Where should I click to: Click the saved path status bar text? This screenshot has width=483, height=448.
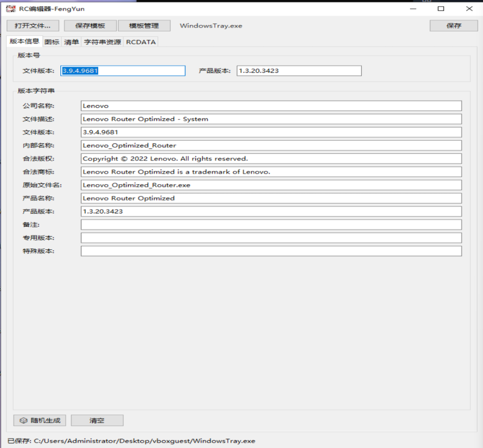[131, 440]
